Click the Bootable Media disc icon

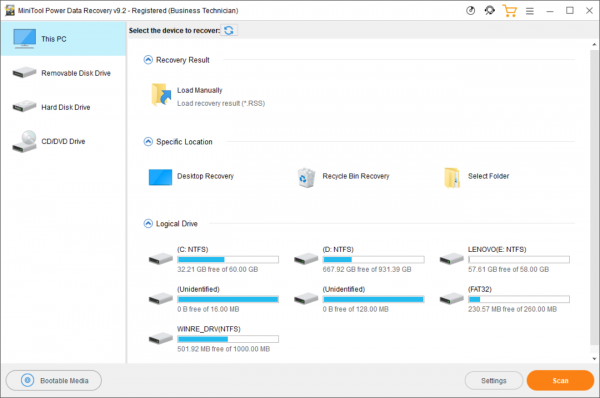point(27,380)
